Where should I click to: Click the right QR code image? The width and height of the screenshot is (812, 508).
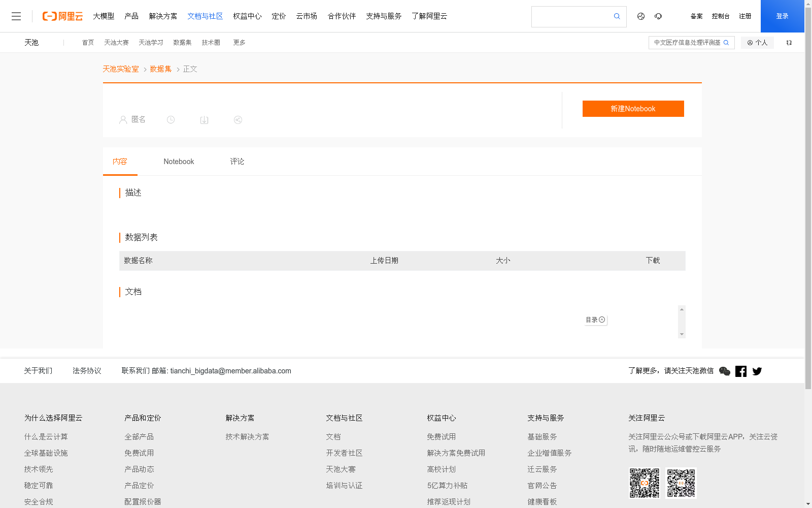click(681, 483)
